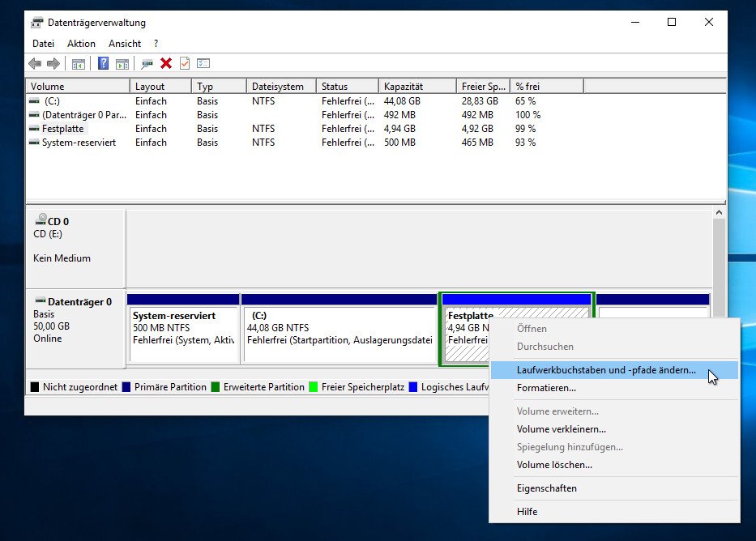
Task: Open the Help icon with question mark
Action: coord(103,63)
